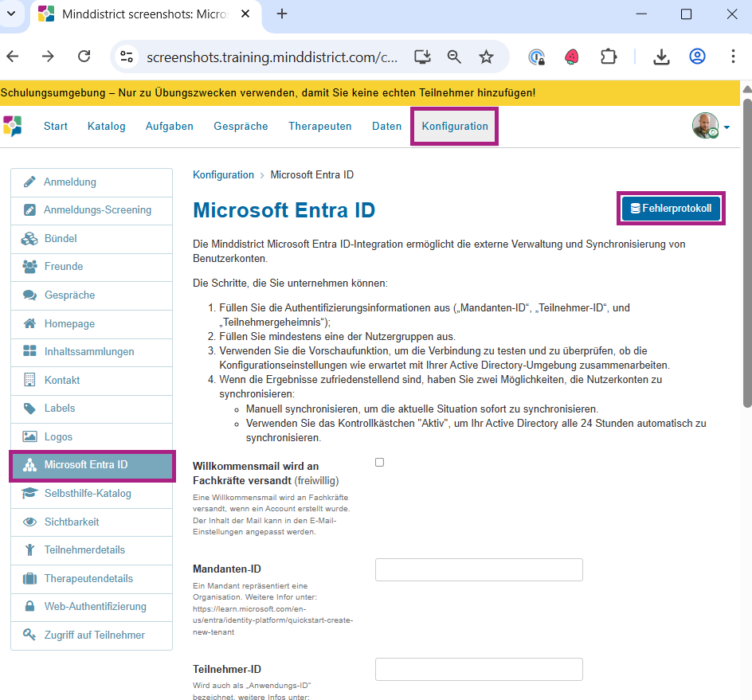This screenshot has height=700, width=752.
Task: Bookmark this page with the star icon
Action: coord(486,57)
